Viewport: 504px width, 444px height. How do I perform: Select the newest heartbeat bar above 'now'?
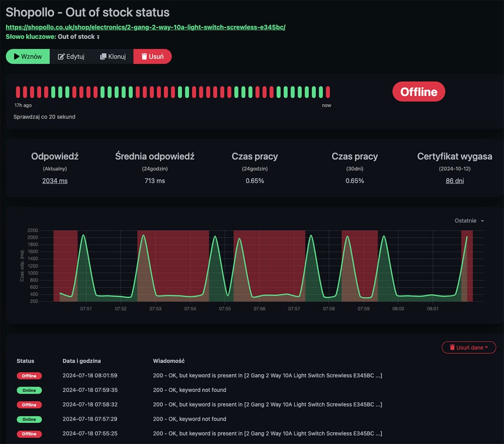coord(328,92)
